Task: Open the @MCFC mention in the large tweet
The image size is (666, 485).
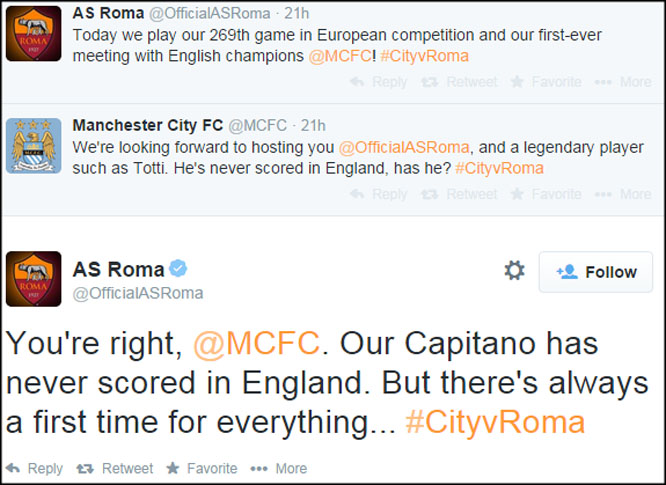Action: point(257,343)
